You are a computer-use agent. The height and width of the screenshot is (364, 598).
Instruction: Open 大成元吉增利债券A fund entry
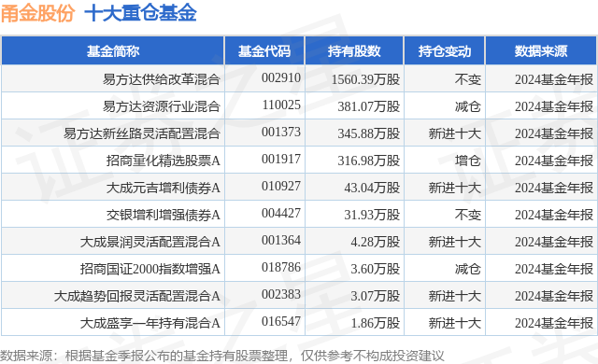(x=164, y=188)
